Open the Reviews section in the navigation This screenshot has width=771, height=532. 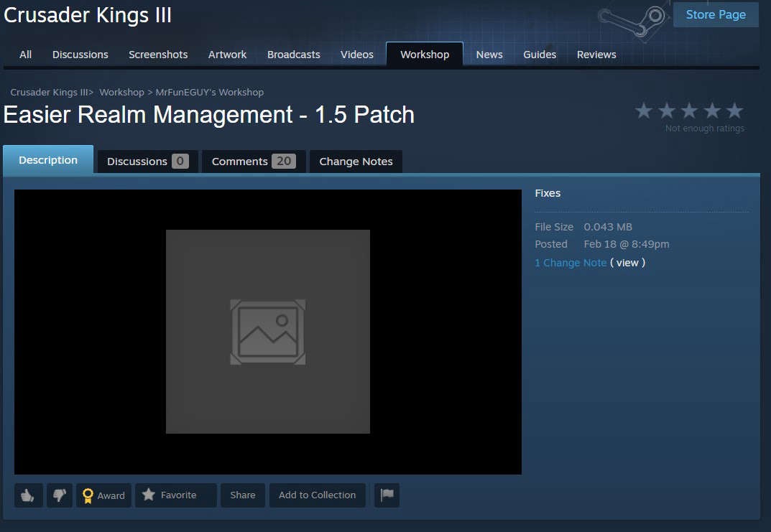point(596,54)
